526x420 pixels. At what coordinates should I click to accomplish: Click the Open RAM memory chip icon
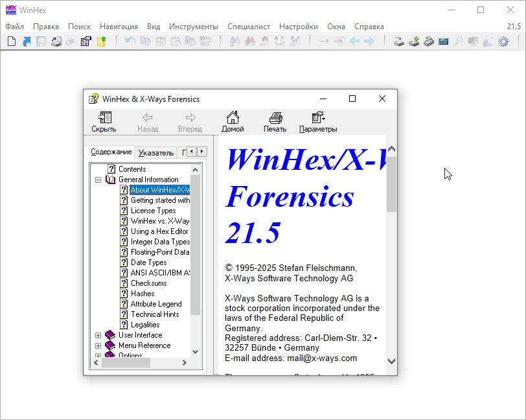429,41
